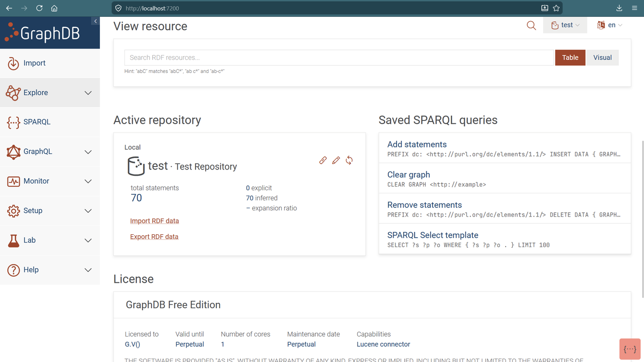Select the Visual view button
This screenshot has height=362, width=644.
click(x=602, y=58)
